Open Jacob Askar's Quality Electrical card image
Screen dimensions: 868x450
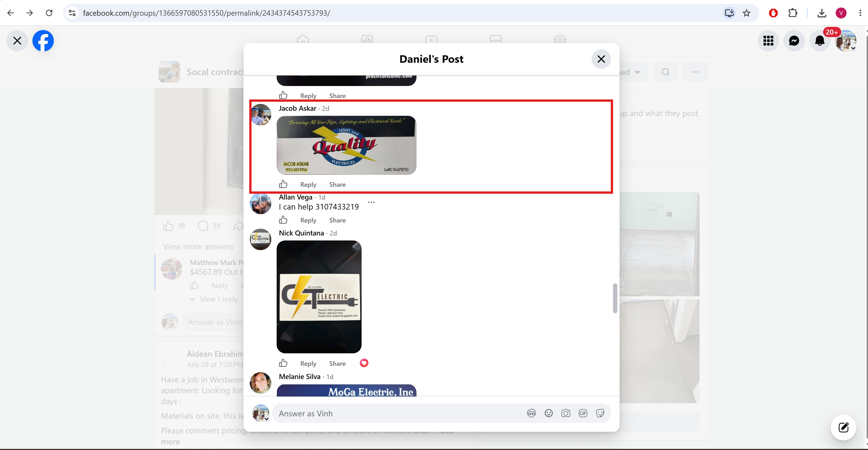(346, 145)
